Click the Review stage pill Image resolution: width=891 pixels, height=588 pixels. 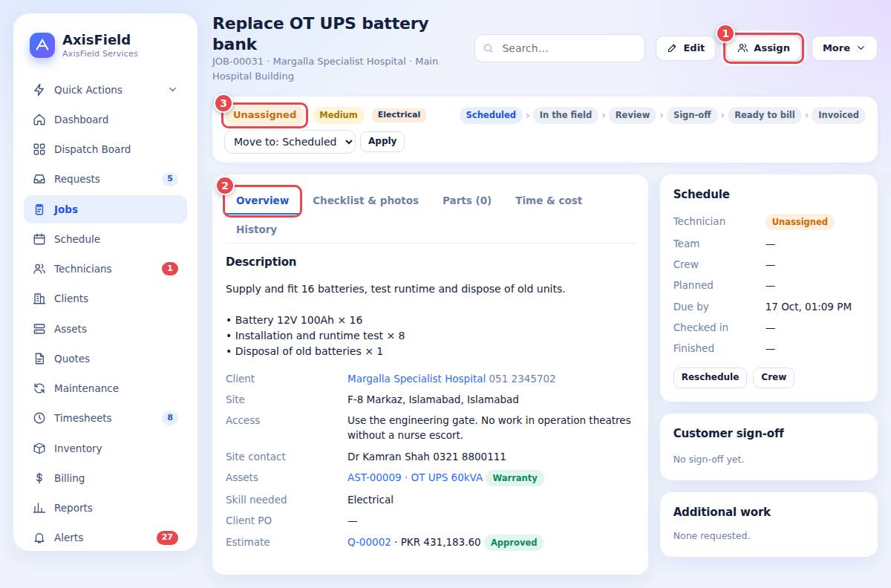633,115
